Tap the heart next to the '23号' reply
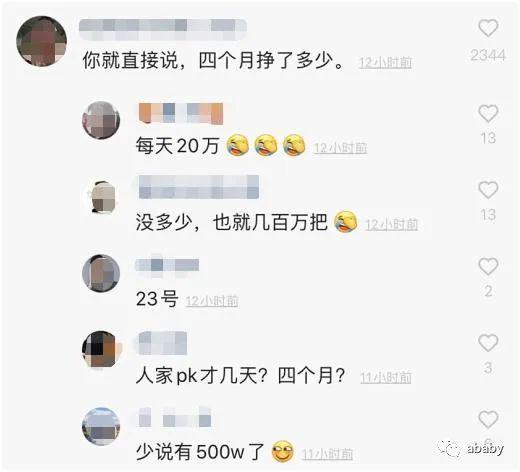The height and width of the screenshot is (472, 520). [x=488, y=266]
